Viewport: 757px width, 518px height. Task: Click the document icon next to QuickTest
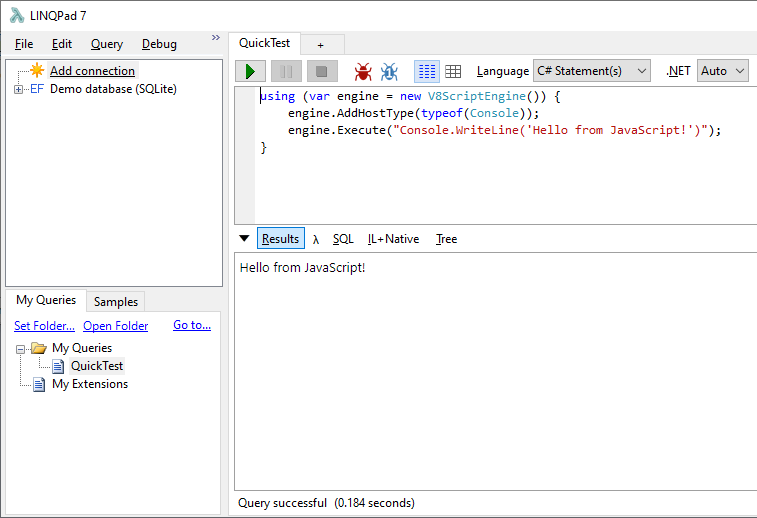click(58, 366)
